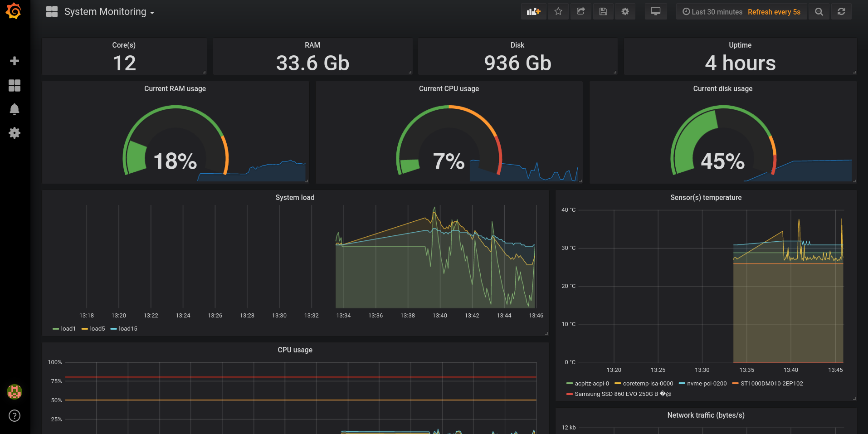The image size is (868, 434).
Task: Cycle view mode with monitor icon
Action: point(656,11)
